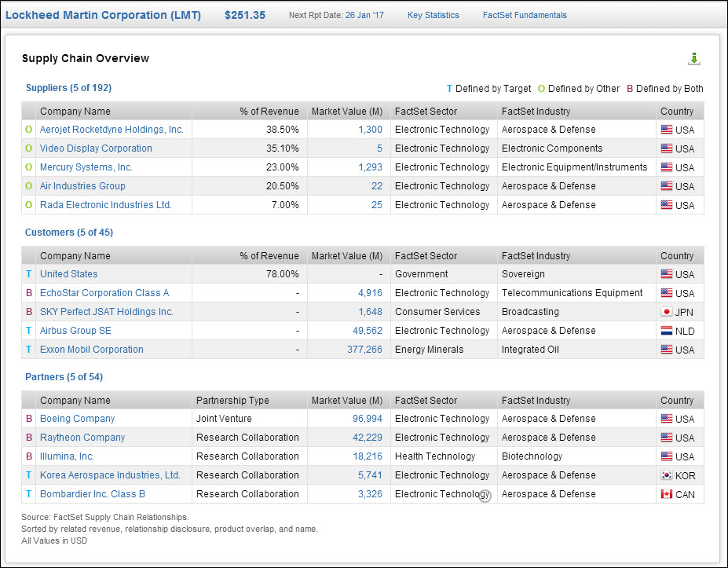The height and width of the screenshot is (568, 728).
Task: Open Airbus Group SE customer link
Action: (75, 331)
